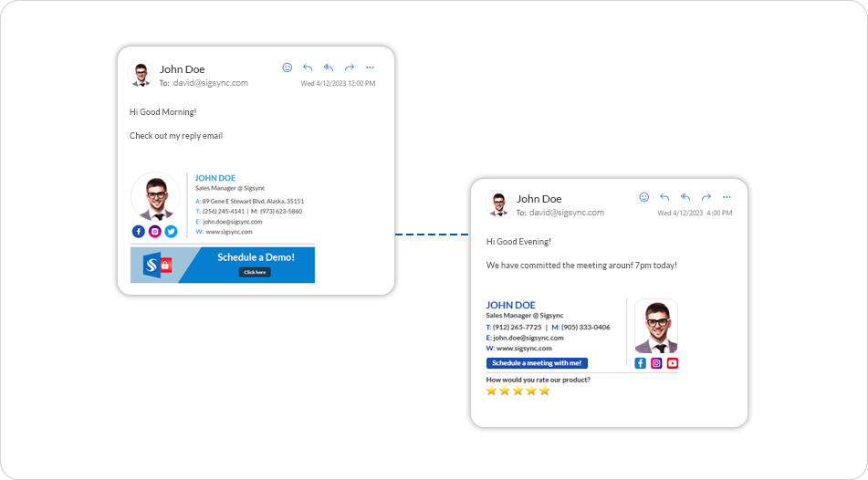Screen dimensions: 868x480
Task: Forward the Good Evening email
Action: coord(706,197)
